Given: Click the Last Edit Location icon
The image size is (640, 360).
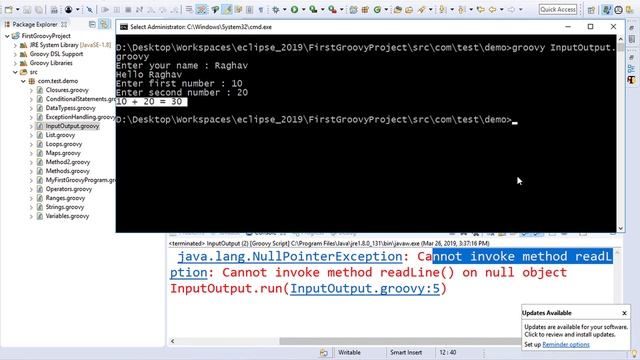Looking at the screenshot, I should tap(481, 9).
